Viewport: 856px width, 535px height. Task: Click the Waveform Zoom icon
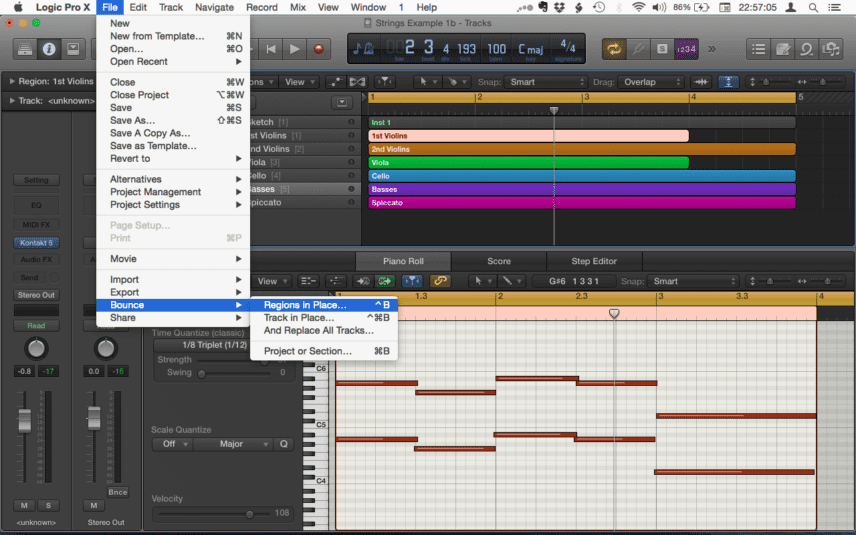[x=701, y=82]
